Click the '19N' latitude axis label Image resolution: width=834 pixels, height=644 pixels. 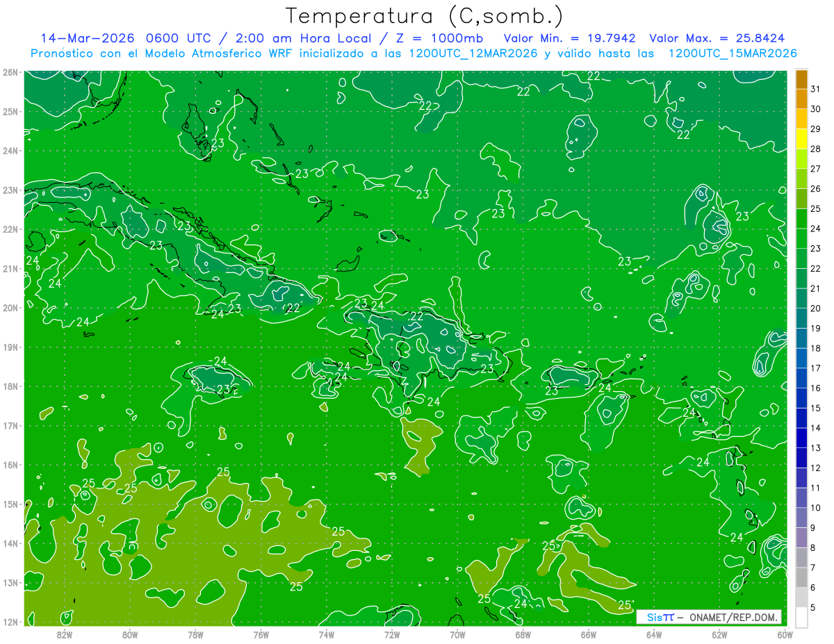(10, 347)
